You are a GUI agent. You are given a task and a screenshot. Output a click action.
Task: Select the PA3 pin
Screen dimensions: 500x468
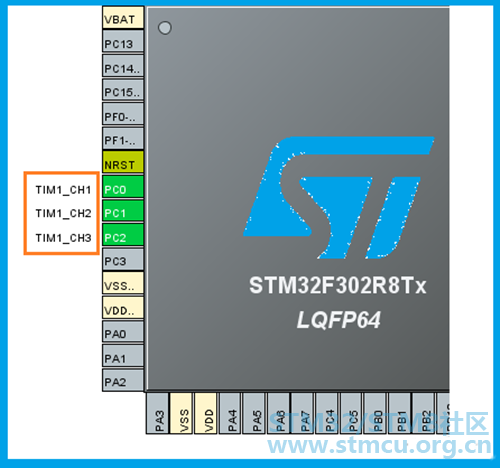point(157,413)
